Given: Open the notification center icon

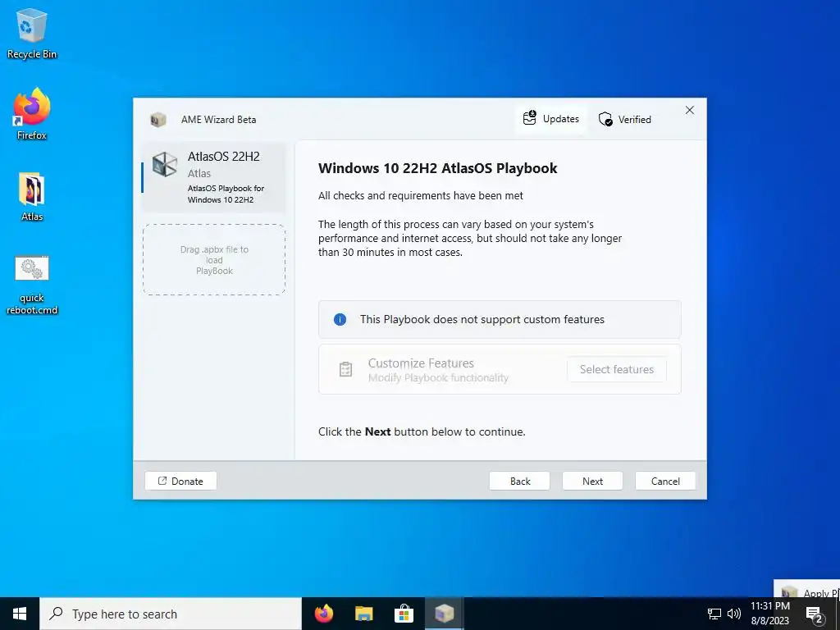Looking at the screenshot, I should (815, 614).
